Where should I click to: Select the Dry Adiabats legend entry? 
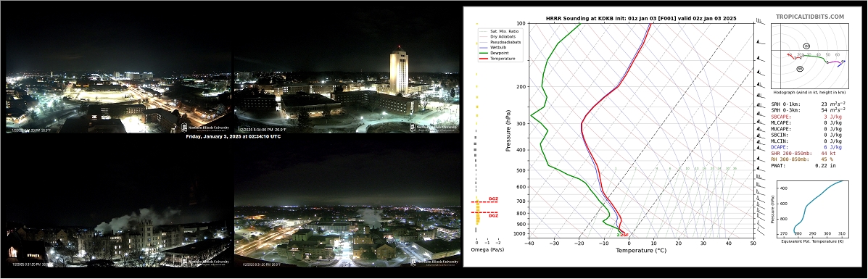tap(496, 36)
